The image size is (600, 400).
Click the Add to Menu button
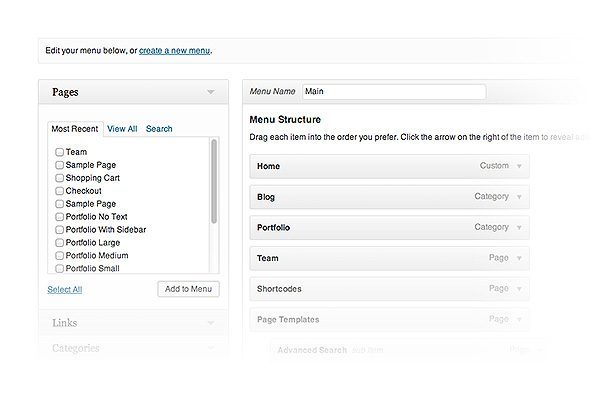[188, 289]
